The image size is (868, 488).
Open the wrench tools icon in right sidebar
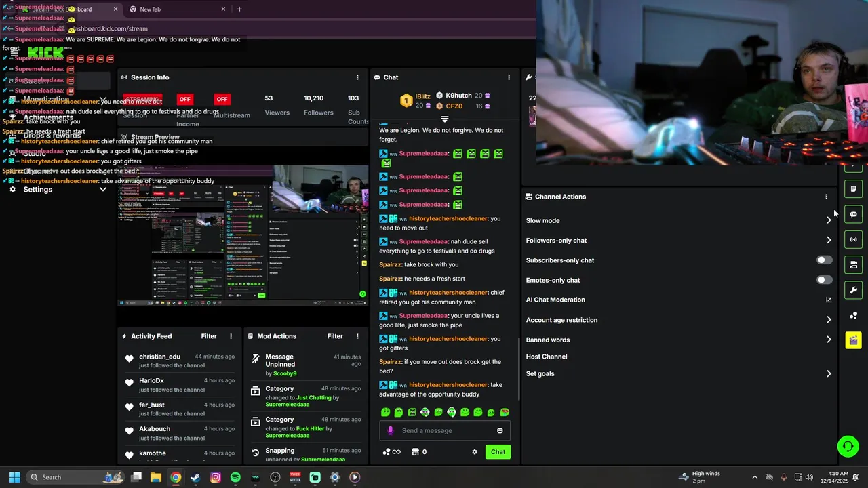pos(853,290)
